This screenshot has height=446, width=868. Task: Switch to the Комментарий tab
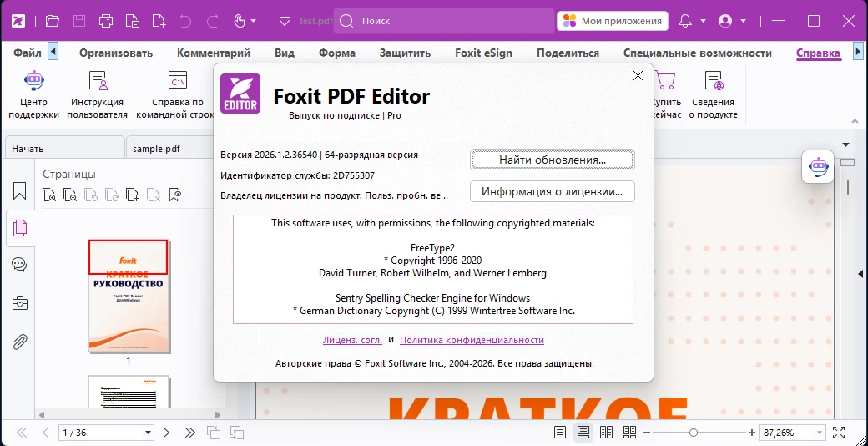coord(214,53)
